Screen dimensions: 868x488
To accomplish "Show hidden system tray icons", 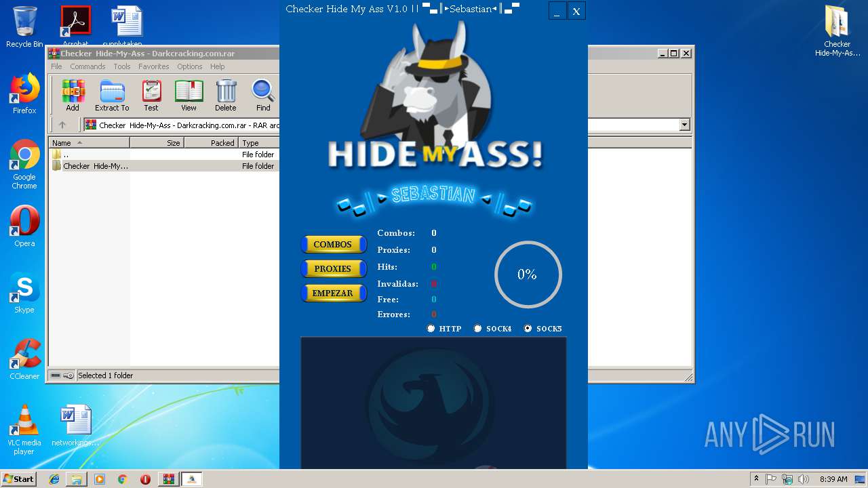I will (756, 479).
